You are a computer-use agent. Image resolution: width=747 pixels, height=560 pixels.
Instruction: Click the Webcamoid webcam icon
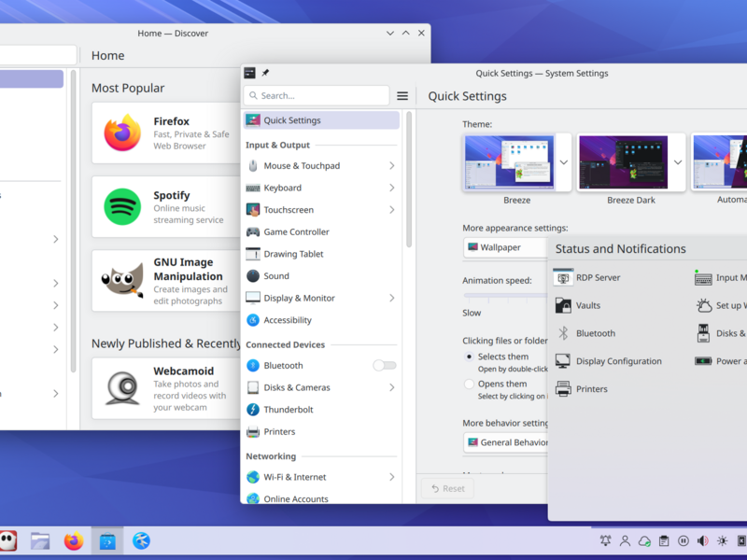(x=122, y=388)
